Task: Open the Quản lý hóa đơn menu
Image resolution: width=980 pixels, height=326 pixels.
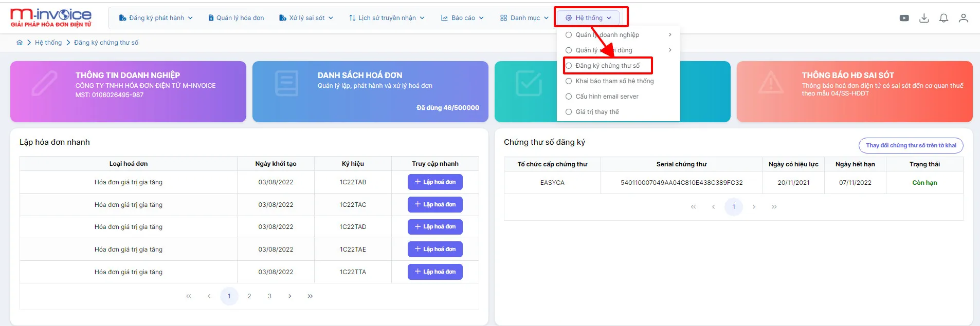Action: 236,18
